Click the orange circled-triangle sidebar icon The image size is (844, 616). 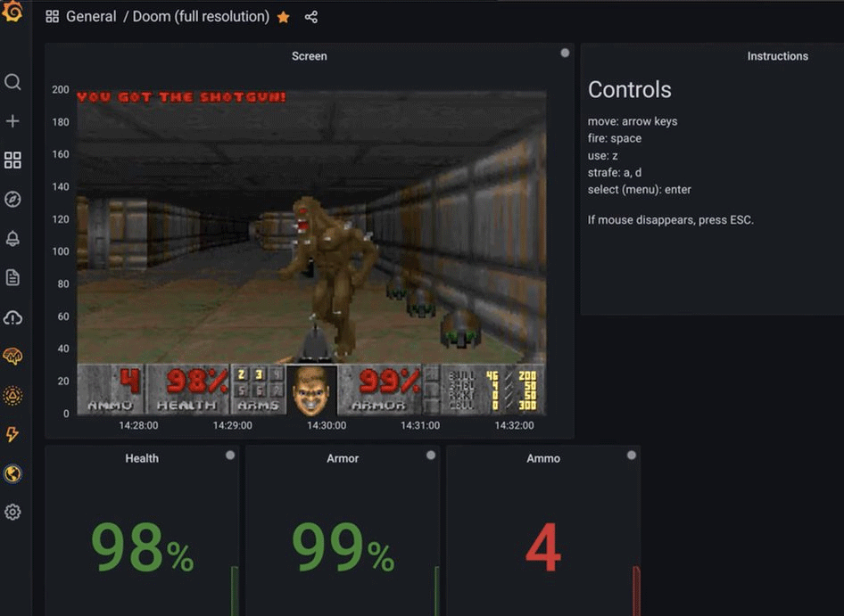click(12, 396)
